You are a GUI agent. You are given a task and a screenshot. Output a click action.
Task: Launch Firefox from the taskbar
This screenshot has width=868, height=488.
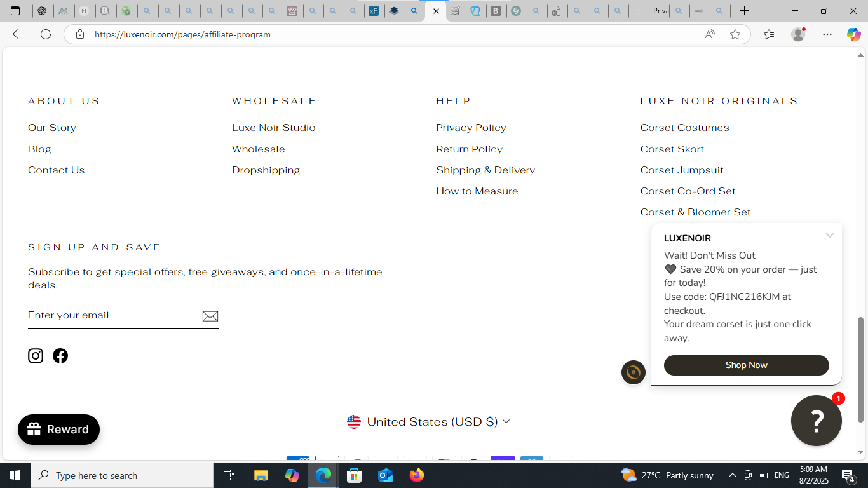point(417,475)
